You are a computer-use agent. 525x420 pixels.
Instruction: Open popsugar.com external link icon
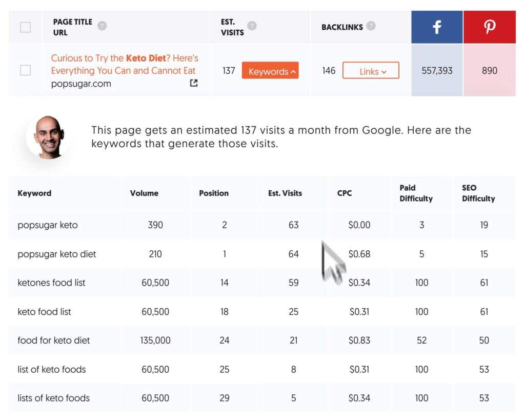[193, 83]
